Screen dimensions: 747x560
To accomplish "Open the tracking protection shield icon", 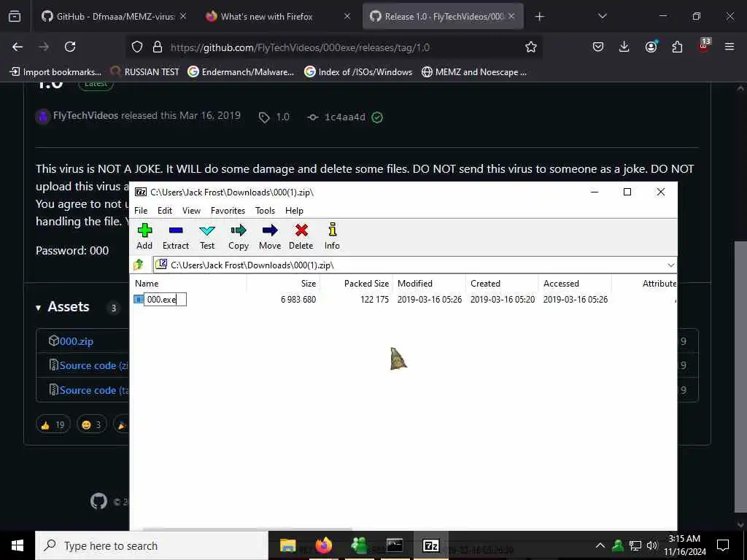I will click(137, 47).
